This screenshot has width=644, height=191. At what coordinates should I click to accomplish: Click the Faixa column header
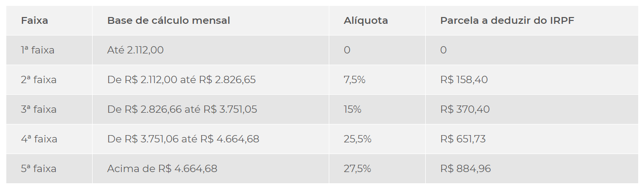pos(34,20)
